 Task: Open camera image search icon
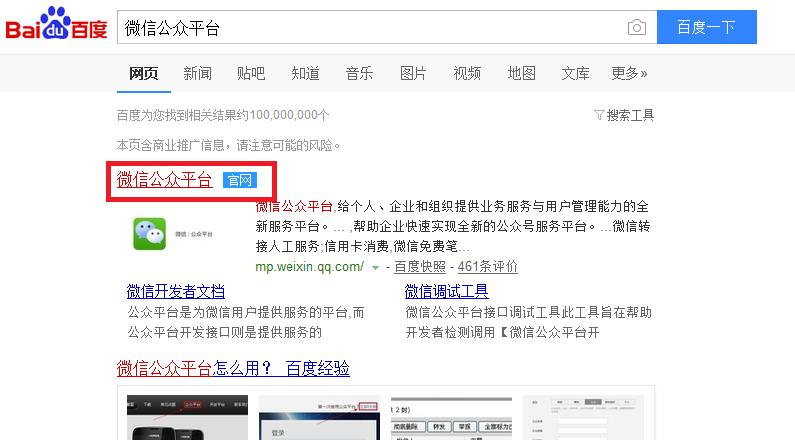click(636, 27)
